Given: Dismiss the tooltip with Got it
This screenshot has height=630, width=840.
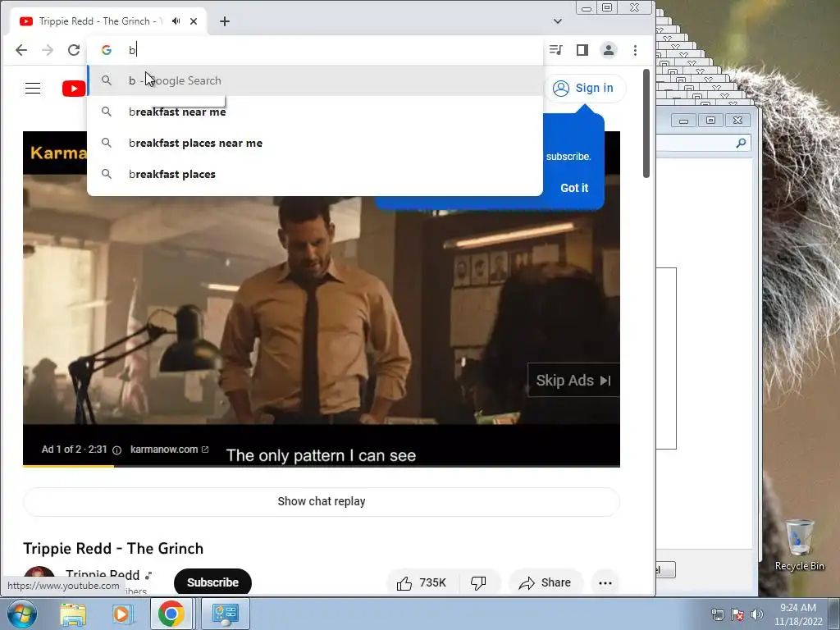Looking at the screenshot, I should (x=574, y=188).
